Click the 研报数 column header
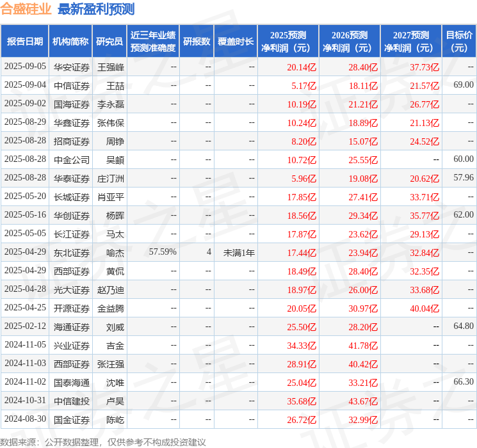The width and height of the screenshot is (477, 448). click(x=197, y=42)
